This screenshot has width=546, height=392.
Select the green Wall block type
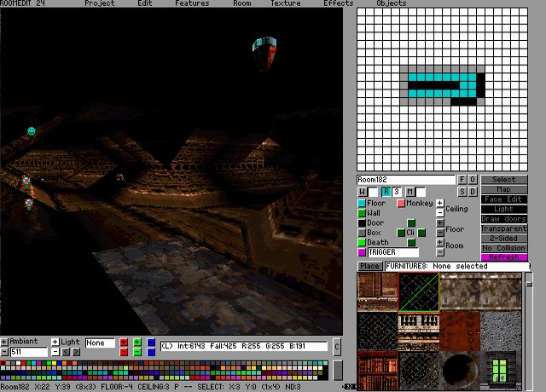tap(362, 213)
